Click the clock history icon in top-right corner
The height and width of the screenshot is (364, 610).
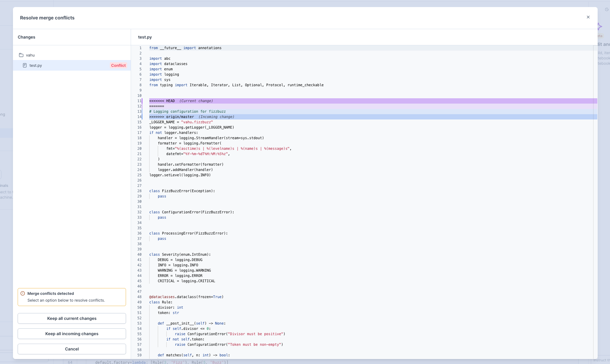606,9
